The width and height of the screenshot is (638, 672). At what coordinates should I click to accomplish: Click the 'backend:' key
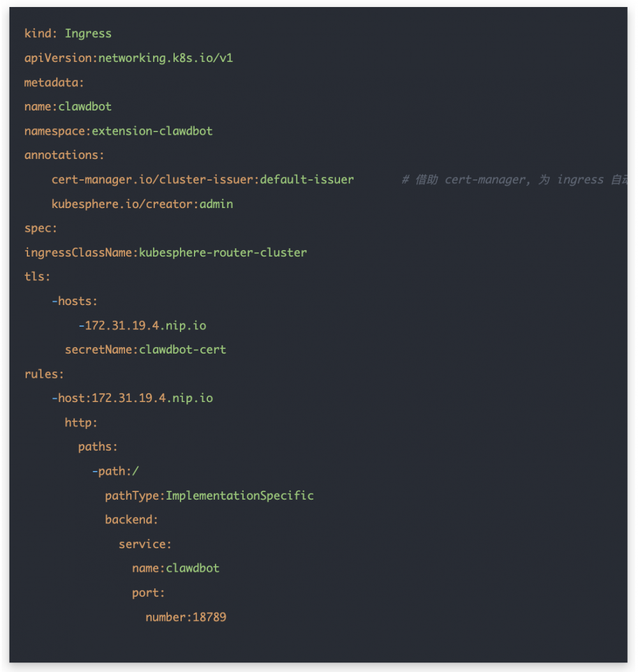click(131, 519)
